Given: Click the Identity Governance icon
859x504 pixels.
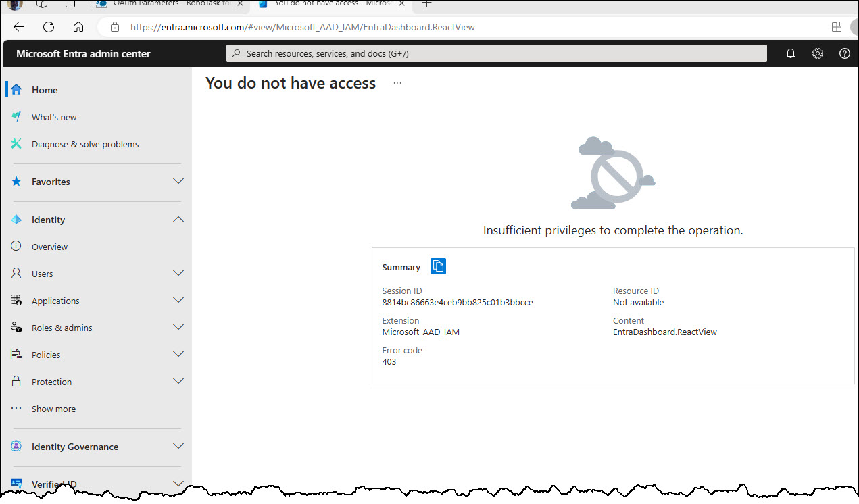Looking at the screenshot, I should [x=16, y=446].
